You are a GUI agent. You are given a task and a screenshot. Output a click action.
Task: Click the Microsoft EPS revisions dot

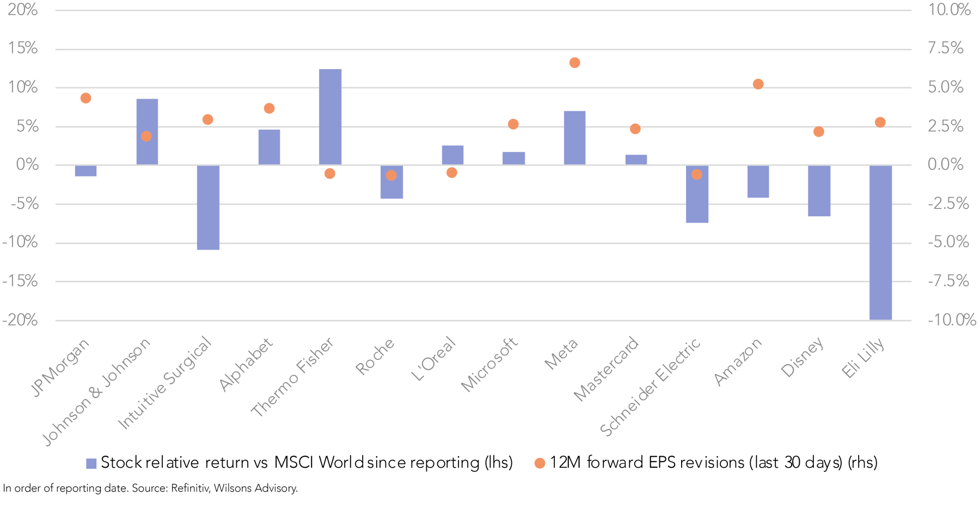click(x=513, y=124)
